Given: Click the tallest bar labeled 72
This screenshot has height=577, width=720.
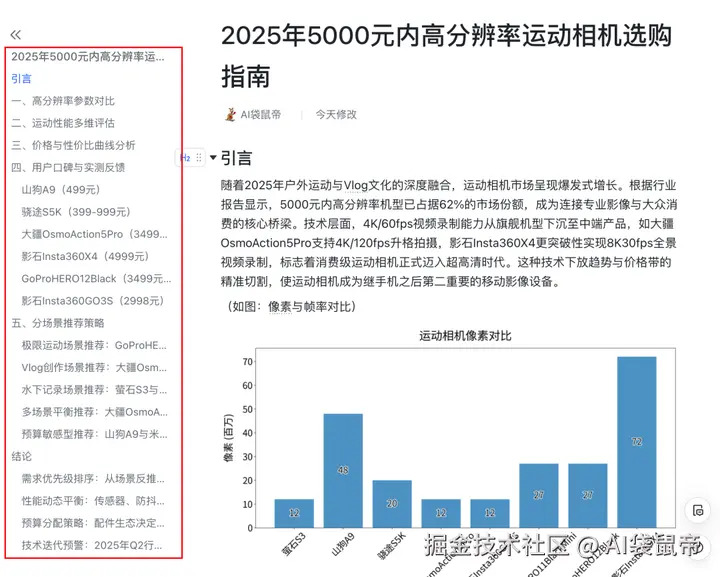Looking at the screenshot, I should (x=637, y=442).
